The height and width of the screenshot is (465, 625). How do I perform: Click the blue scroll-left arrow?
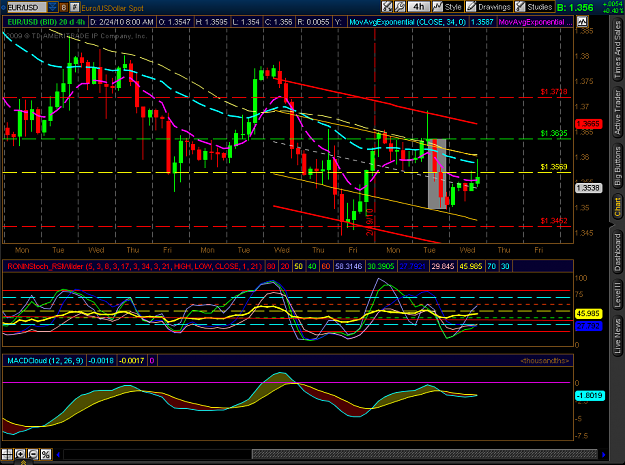(58, 454)
